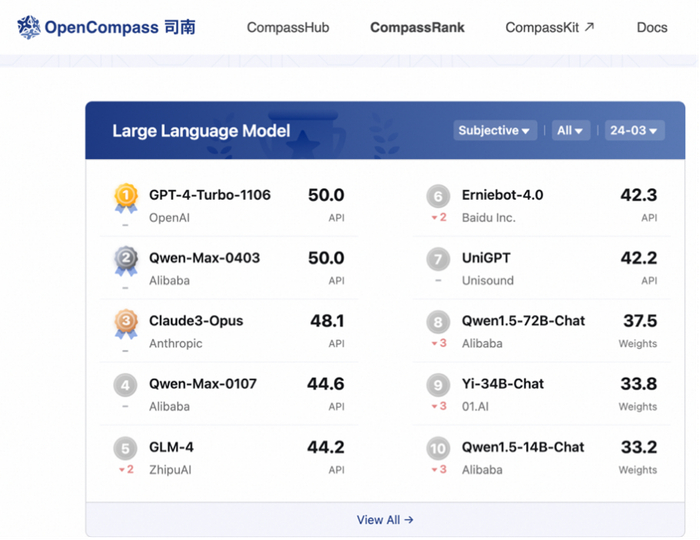Open the Subjective dropdown
The image size is (700, 540).
[x=495, y=130]
